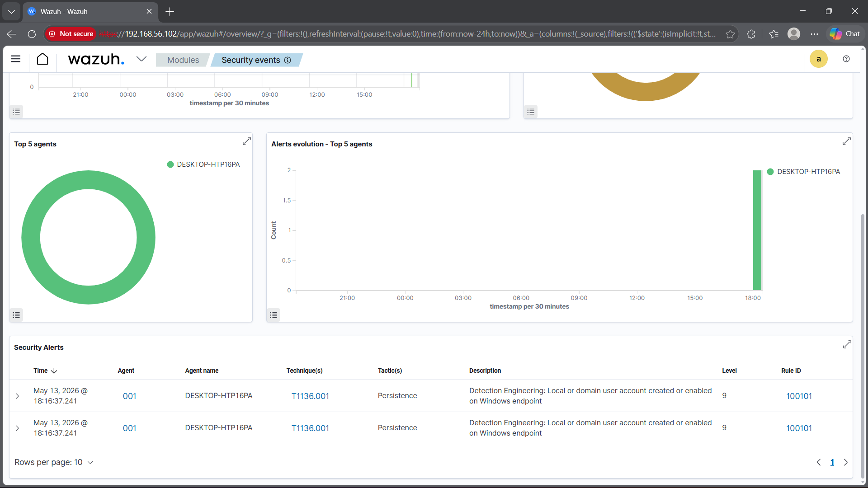The height and width of the screenshot is (488, 868).
Task: Open T1136.001 technique in second row
Action: 310,428
